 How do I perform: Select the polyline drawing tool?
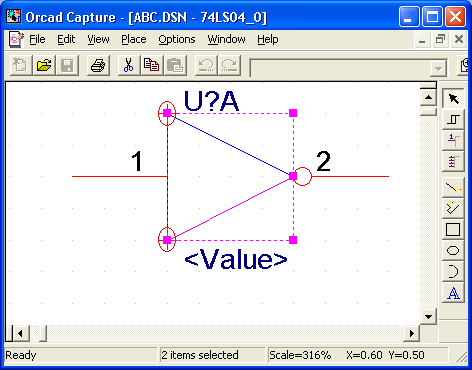point(453,208)
